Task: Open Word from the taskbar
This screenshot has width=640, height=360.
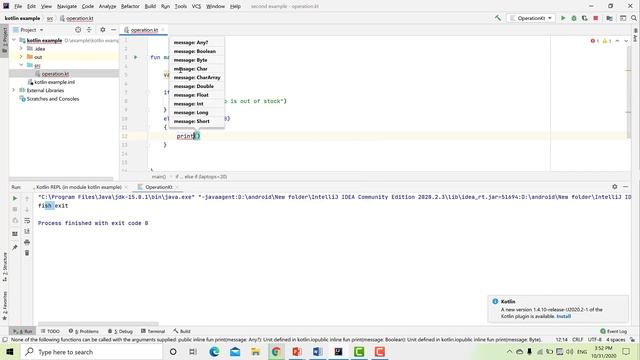Action: (x=318, y=352)
